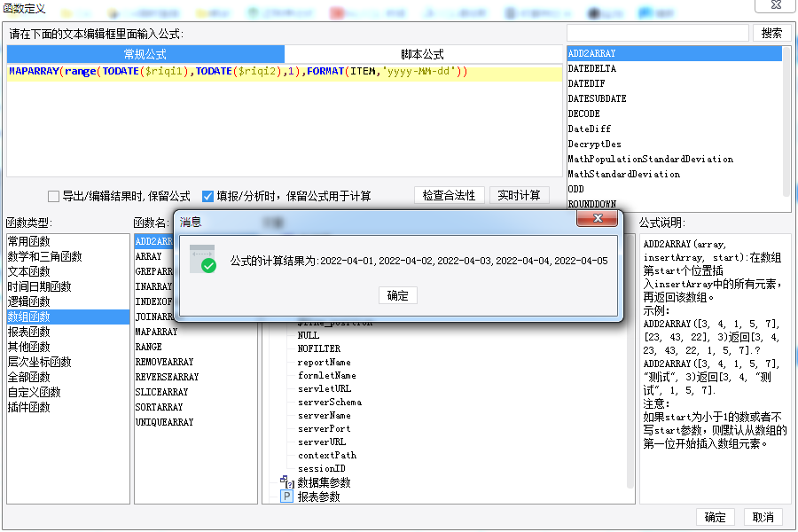Select DecryptDes in search results list
The width and height of the screenshot is (798, 532).
point(675,144)
